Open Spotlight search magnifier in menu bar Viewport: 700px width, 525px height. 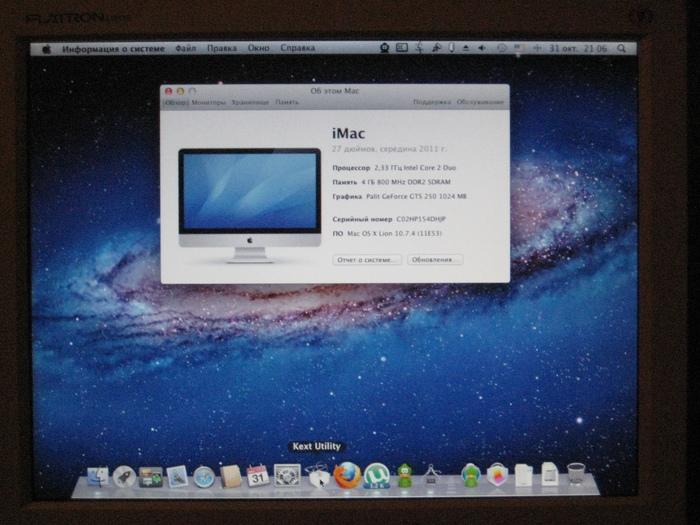coord(621,48)
